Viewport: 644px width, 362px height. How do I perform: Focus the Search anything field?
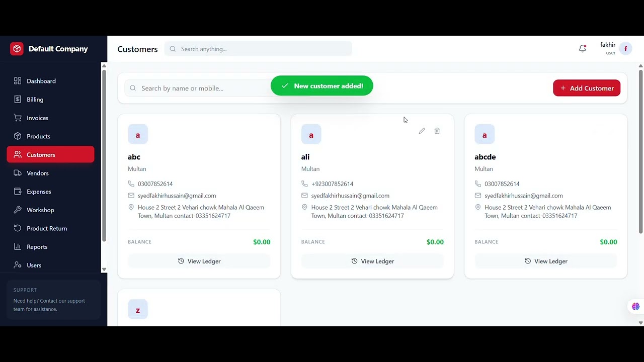(258, 49)
